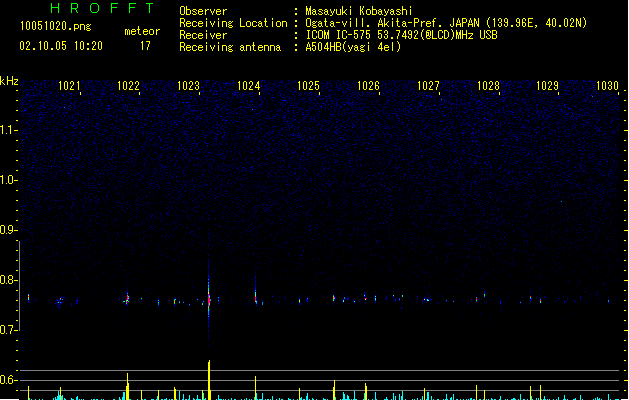The width and height of the screenshot is (629, 400).
Task: Click the Receiver field label
Action: click(x=203, y=35)
